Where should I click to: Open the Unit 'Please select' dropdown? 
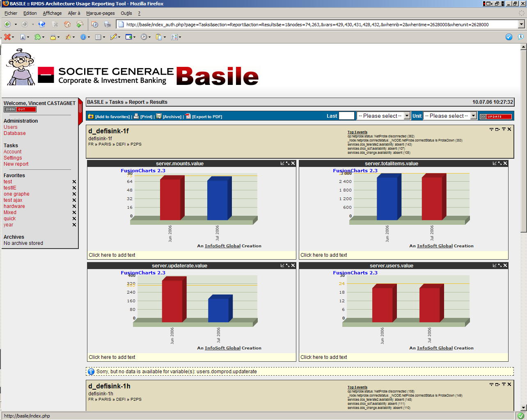(x=450, y=116)
